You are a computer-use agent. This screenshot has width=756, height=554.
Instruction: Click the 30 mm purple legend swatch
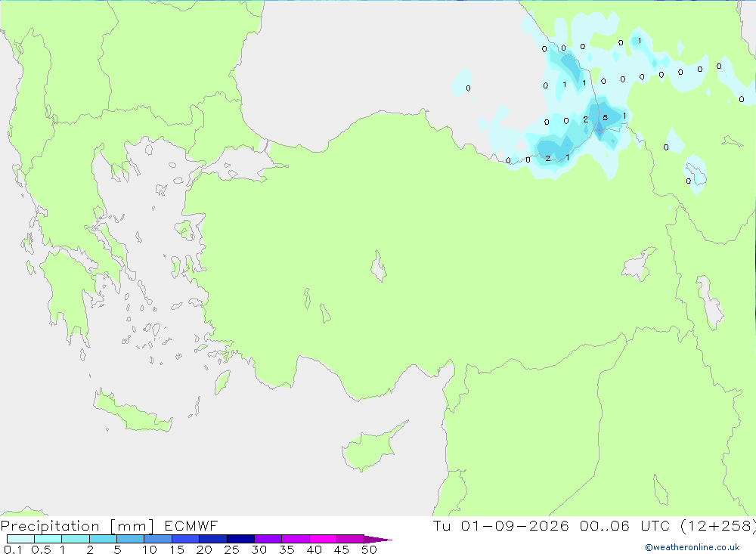click(x=268, y=539)
